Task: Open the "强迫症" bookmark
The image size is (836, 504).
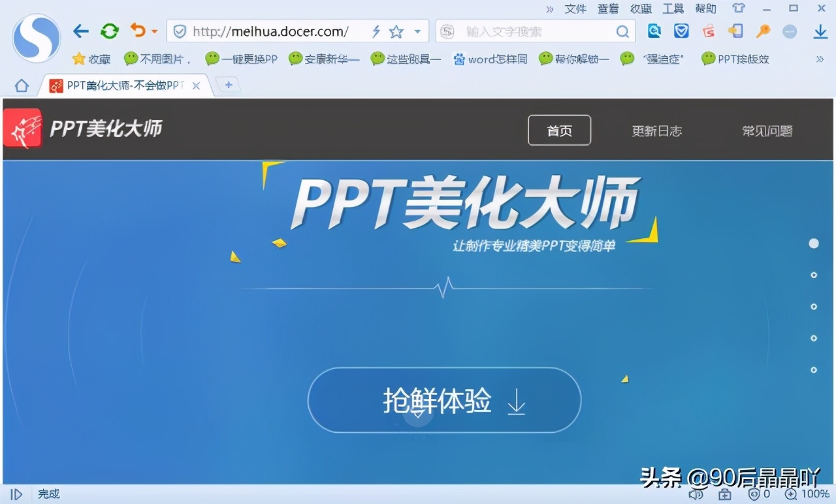Action: [x=652, y=59]
